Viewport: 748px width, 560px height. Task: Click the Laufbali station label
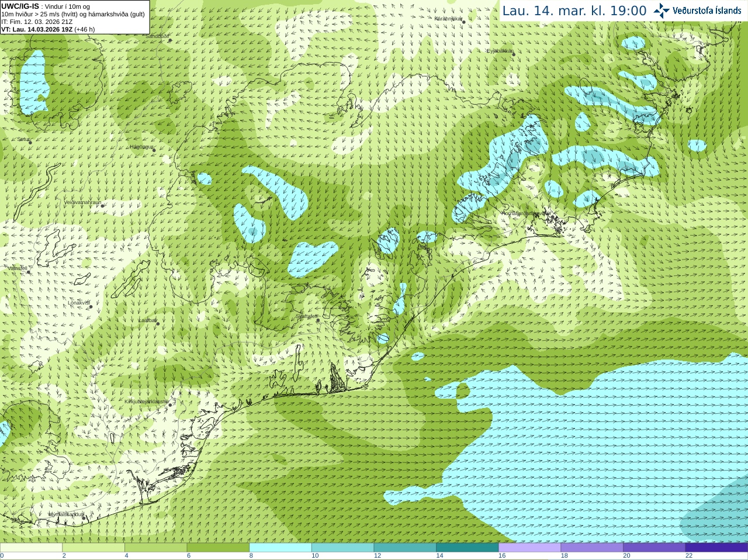click(x=147, y=320)
